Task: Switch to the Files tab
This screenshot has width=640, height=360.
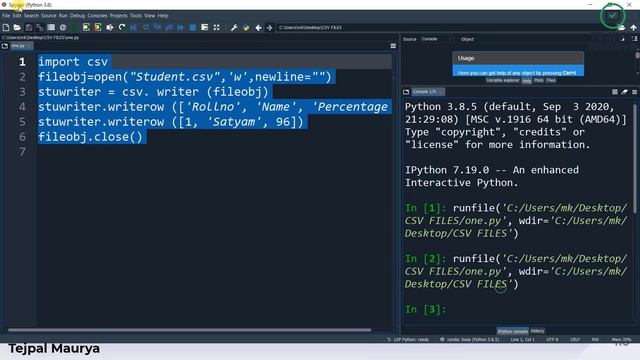Action: 551,80
